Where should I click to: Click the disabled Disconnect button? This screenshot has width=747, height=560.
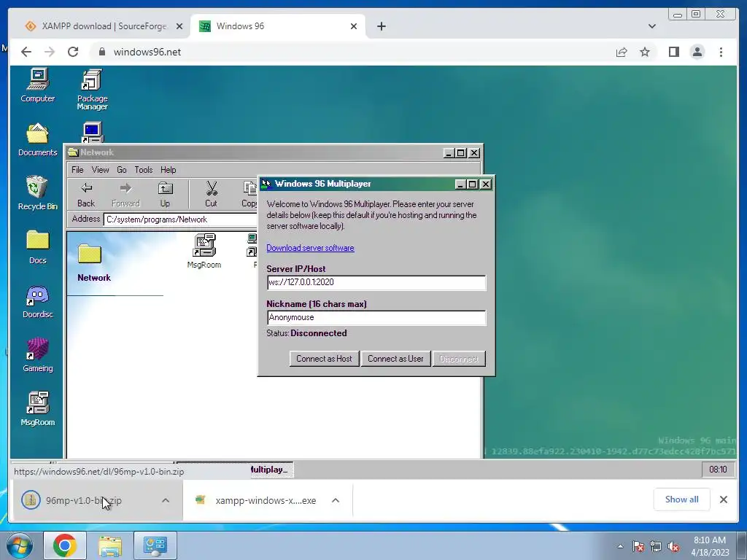459,359
